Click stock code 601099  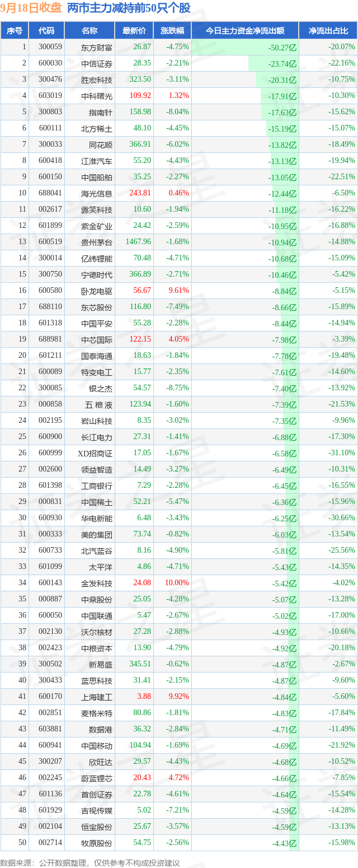51,567
